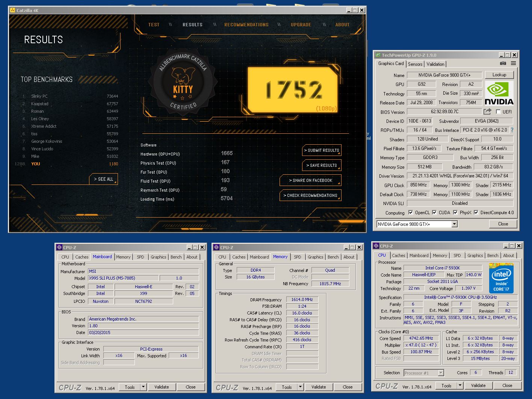
Task: Click the motherboard model X99S SLI PLUS field
Action: point(123,278)
